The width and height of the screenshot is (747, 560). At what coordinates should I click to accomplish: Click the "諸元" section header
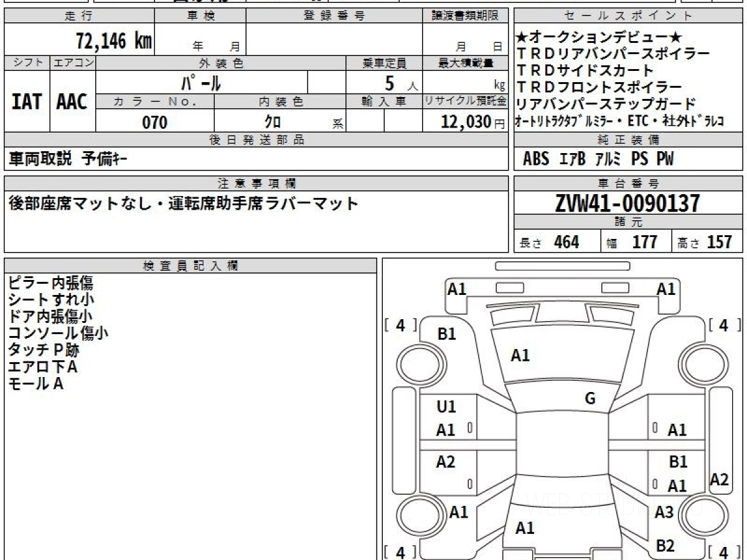(x=629, y=223)
